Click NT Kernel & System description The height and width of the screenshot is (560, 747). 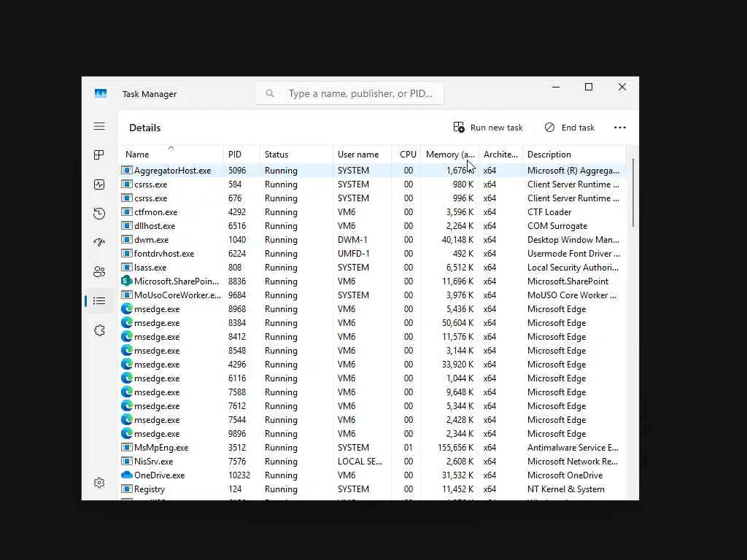click(565, 489)
